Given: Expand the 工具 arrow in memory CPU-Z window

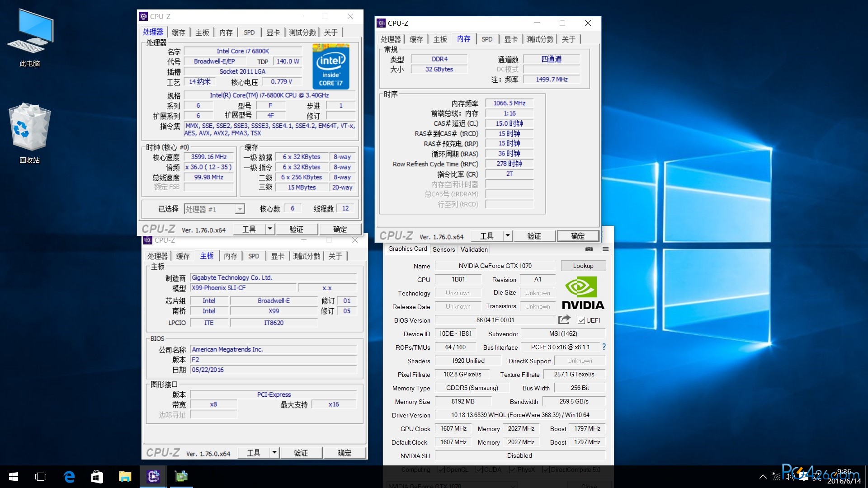Looking at the screenshot, I should coord(507,236).
